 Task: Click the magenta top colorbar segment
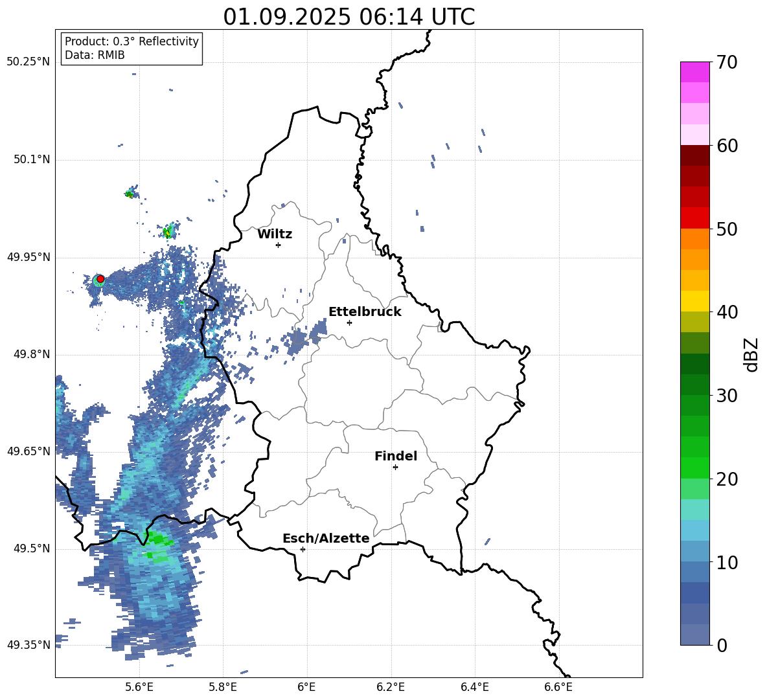click(694, 73)
